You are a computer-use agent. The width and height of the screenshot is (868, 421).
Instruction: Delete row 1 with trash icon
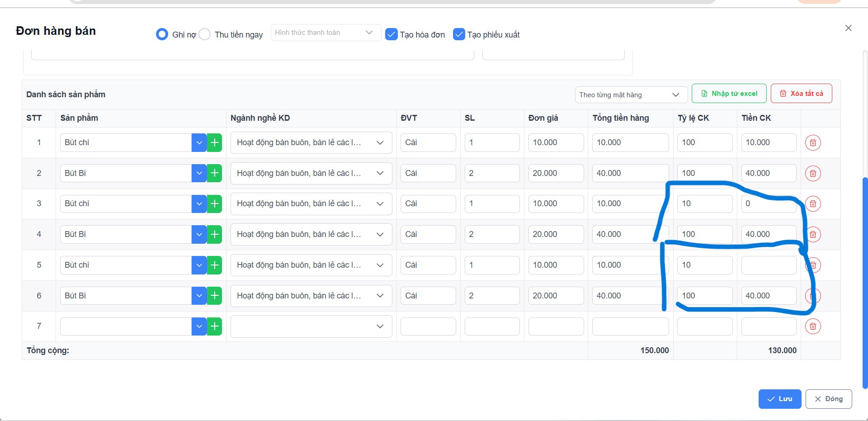pyautogui.click(x=812, y=143)
